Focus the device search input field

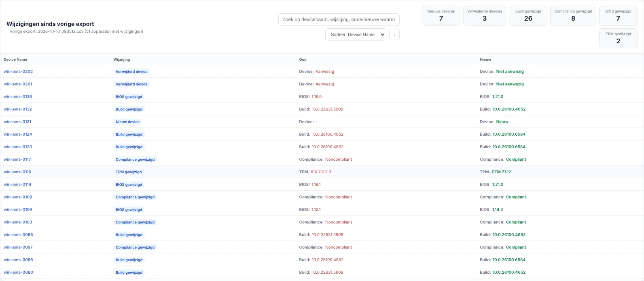339,19
